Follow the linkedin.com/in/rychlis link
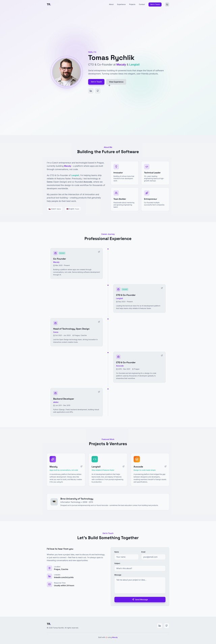Image resolution: width=216 pixels, height=644 pixels. point(64,577)
